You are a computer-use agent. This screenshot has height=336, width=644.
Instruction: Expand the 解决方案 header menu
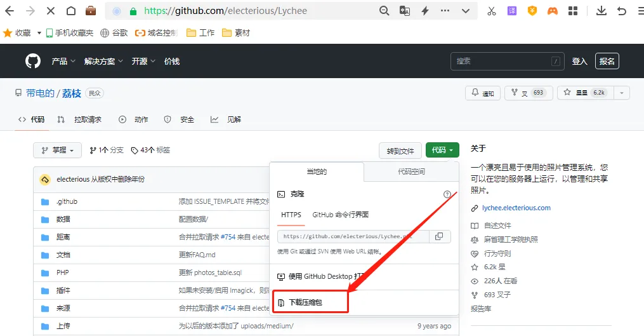(103, 61)
